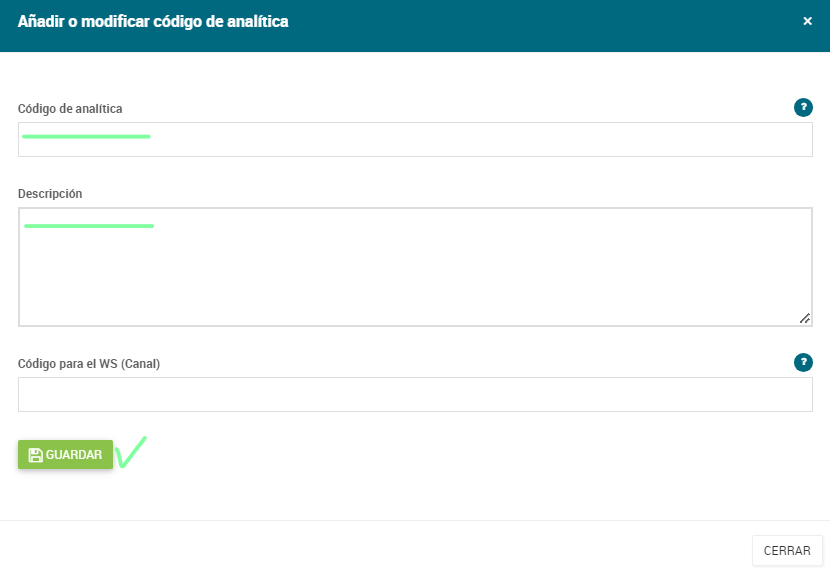The height and width of the screenshot is (571, 830).
Task: Click the green underline in Código de analítica field
Action: point(86,137)
